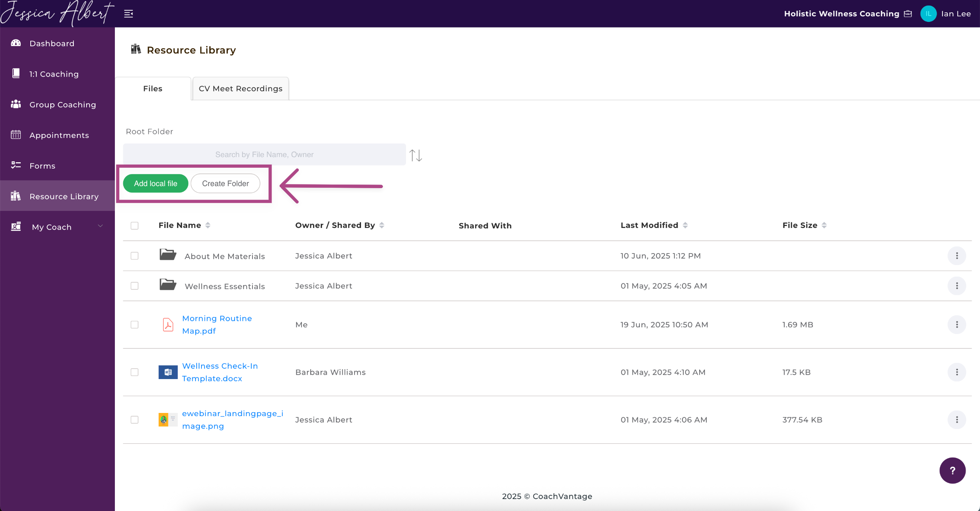The width and height of the screenshot is (980, 511).
Task: Click the Shared With column header
Action: (x=485, y=226)
